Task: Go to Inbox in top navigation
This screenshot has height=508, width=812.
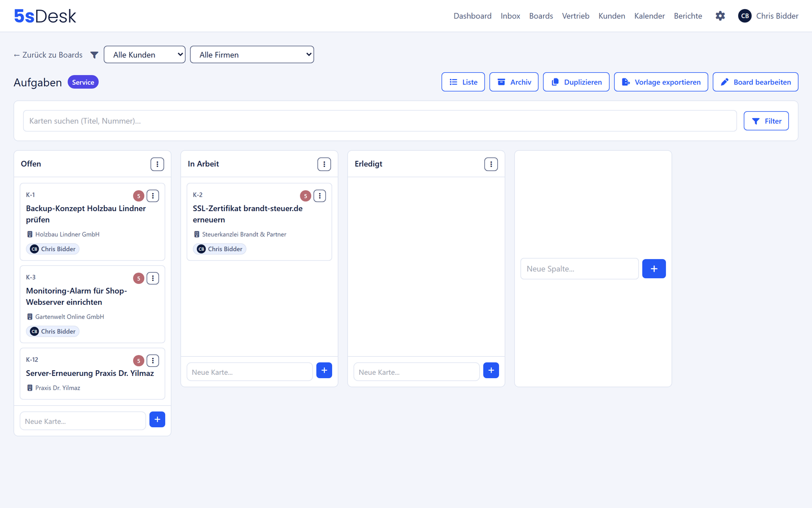Action: 510,16
